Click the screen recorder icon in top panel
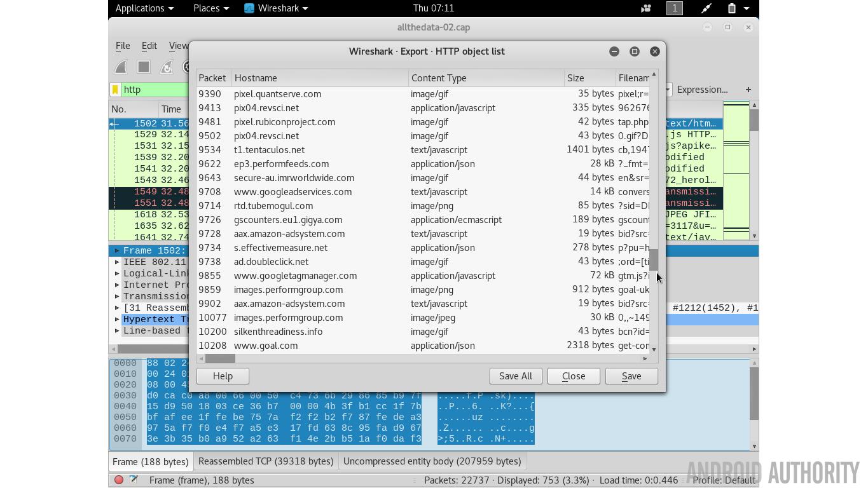 pyautogui.click(x=645, y=8)
